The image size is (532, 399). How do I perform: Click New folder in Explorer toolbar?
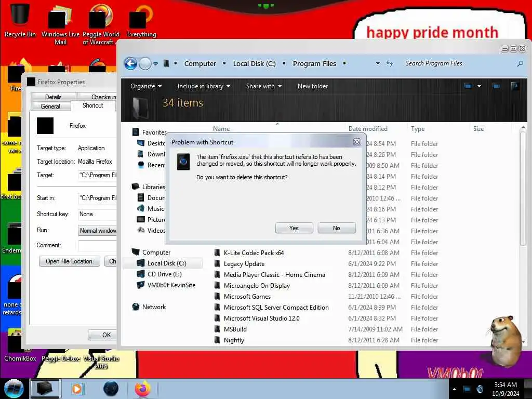pyautogui.click(x=312, y=86)
